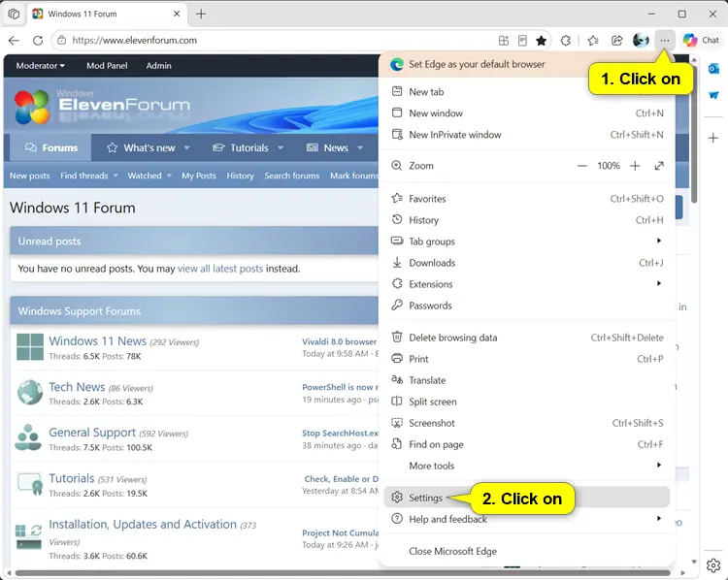
Task: Click zoom out minus in menu
Action: [581, 166]
